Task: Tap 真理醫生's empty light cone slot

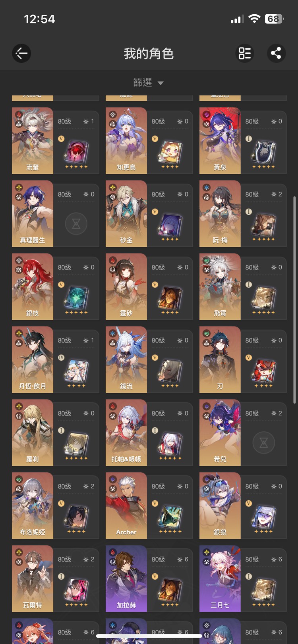Action: coord(76,224)
